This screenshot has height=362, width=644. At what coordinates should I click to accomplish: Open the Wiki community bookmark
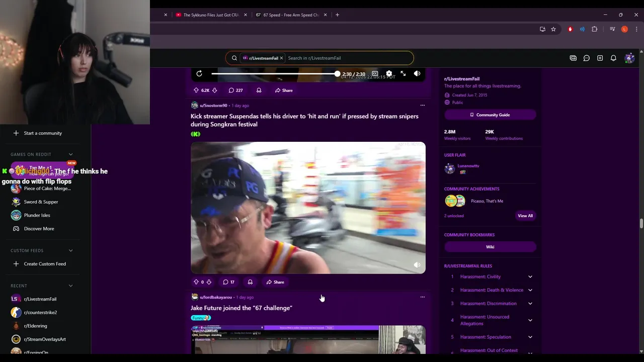490,247
